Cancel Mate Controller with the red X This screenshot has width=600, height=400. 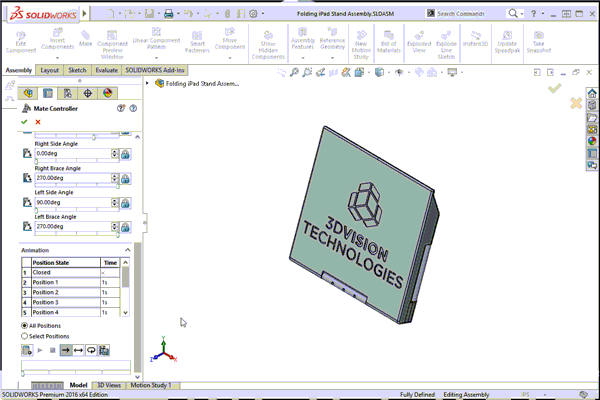click(x=38, y=121)
